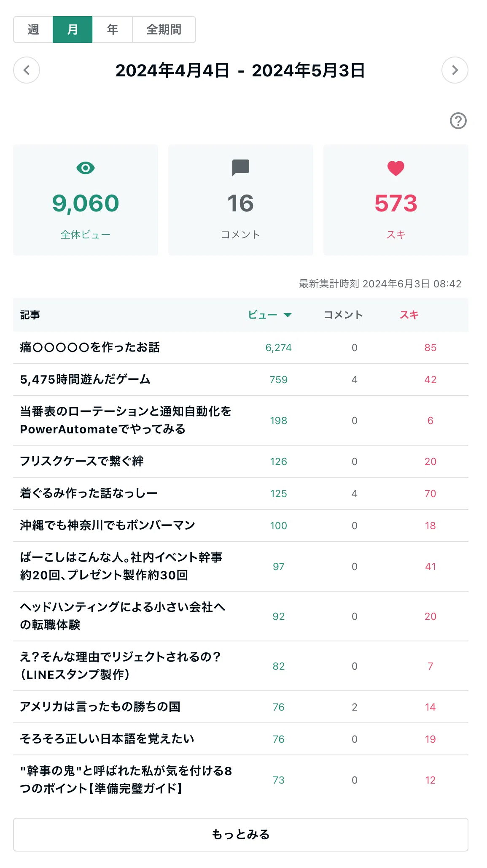Screen dimensions: 487x868
Task: Go to next period with right arrow
Action: click(455, 70)
